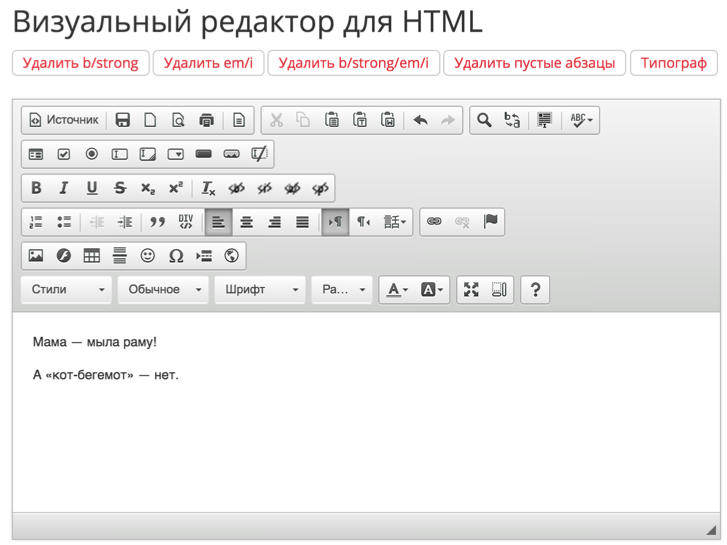This screenshot has height=545, width=727.
Task: Undo the last action
Action: (421, 120)
